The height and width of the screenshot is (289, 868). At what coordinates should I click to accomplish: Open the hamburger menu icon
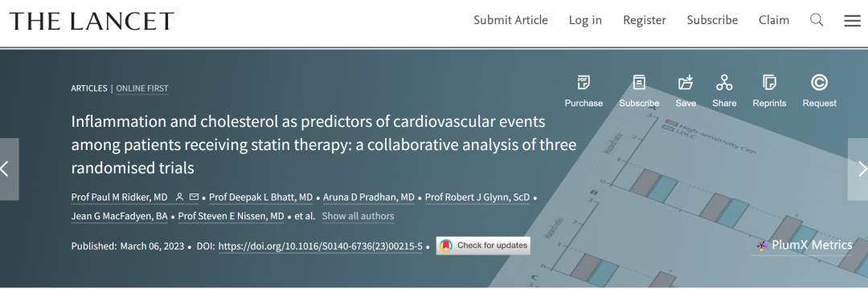pyautogui.click(x=852, y=20)
